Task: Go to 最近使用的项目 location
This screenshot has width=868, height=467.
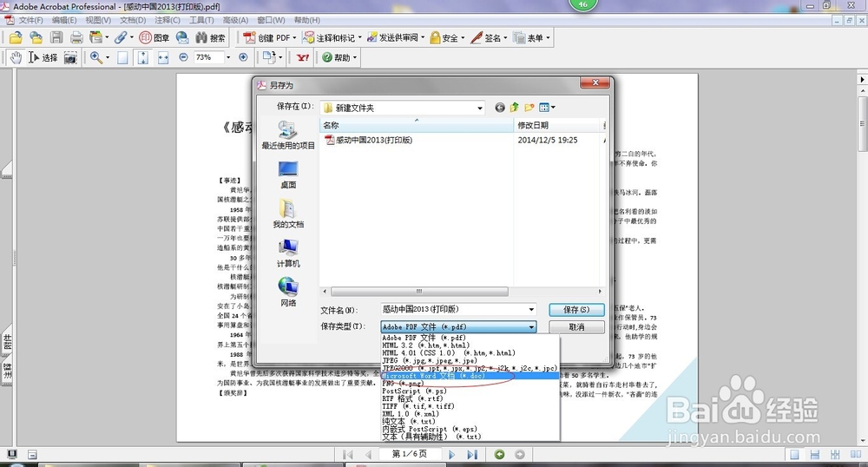Action: pos(288,135)
